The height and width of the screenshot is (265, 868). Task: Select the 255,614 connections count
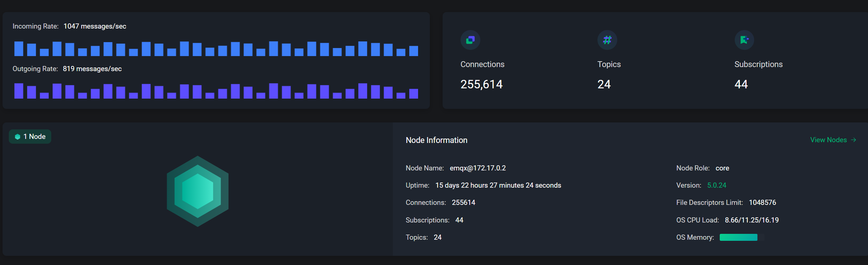(x=481, y=84)
